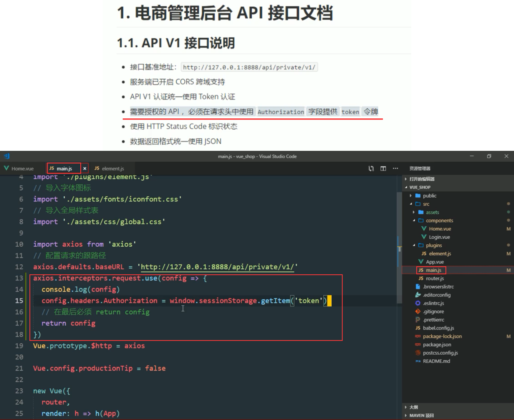The width and height of the screenshot is (514, 420).
Task: Click the base URL in the API doc
Action: coord(249,67)
